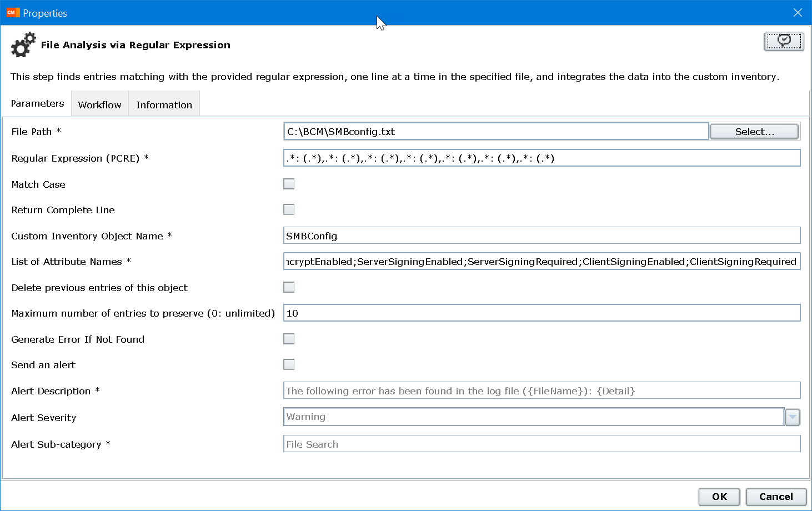Screen dimensions: 812x511
Task: Focus the Custom Inventory Object Name field
Action: 542,236
